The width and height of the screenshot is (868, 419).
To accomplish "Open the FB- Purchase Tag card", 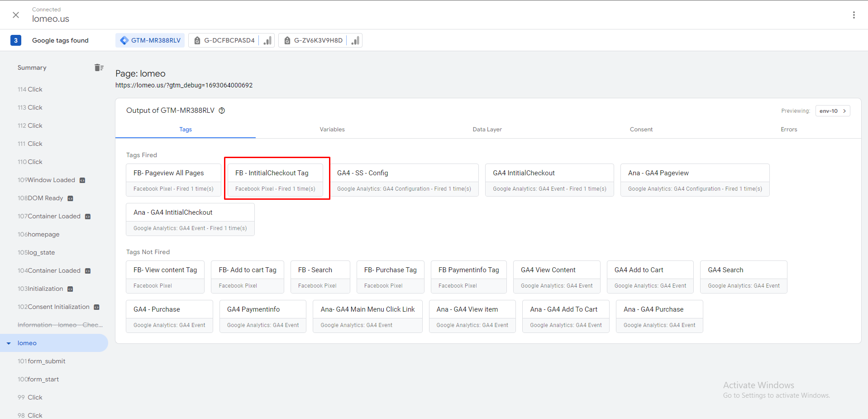I will [390, 277].
